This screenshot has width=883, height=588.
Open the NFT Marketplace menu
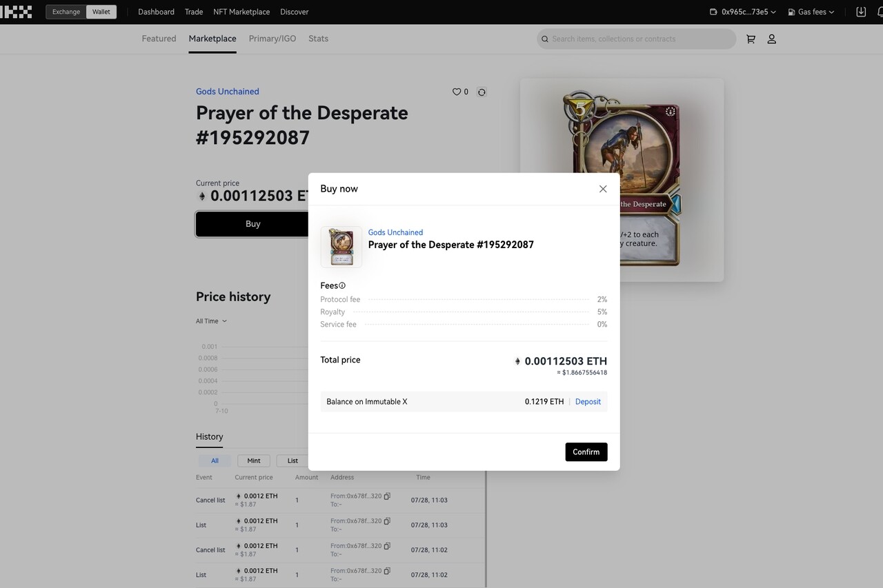pos(241,12)
